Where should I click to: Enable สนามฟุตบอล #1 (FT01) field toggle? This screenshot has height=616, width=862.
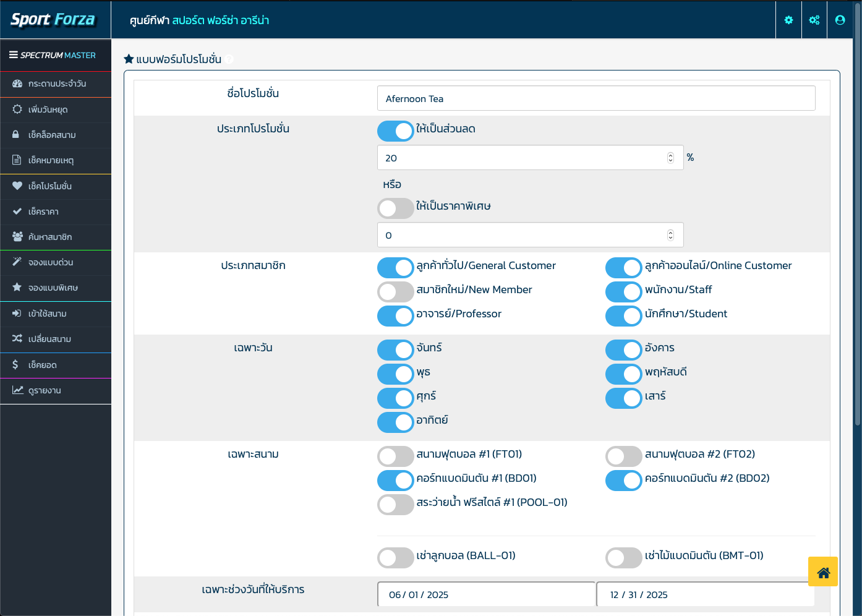click(396, 456)
